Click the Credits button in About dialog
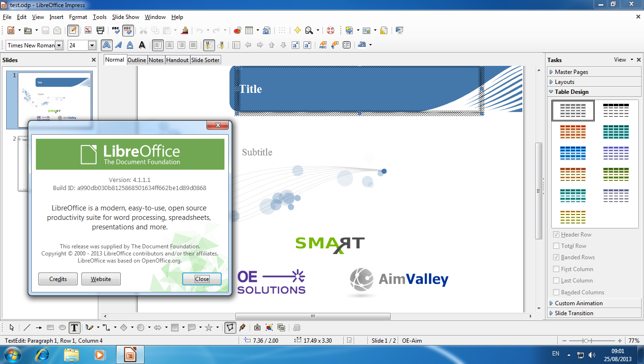This screenshot has width=644, height=364. coord(58,279)
